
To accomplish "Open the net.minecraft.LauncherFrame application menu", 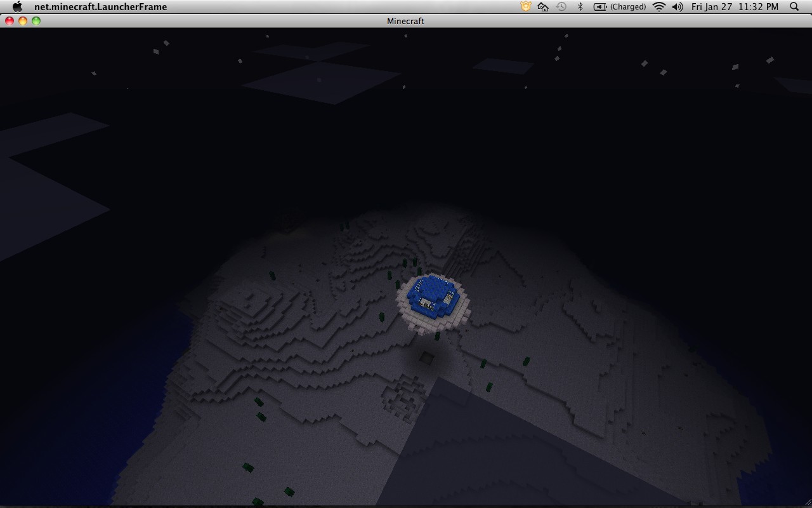I will [100, 7].
